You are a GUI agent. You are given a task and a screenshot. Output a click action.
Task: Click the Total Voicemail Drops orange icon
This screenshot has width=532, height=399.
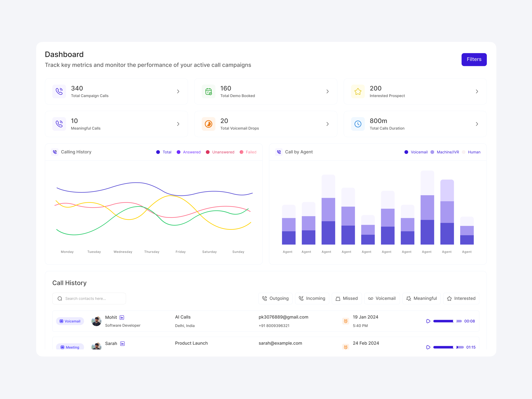(208, 124)
